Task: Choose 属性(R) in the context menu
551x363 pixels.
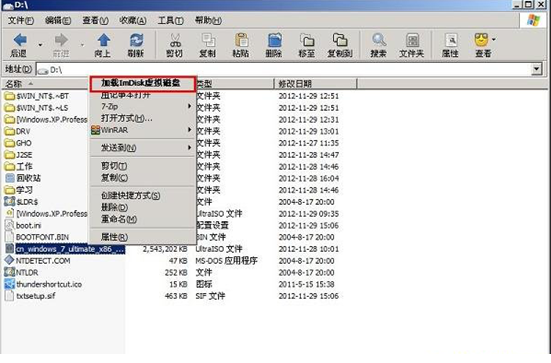Action: tap(142, 237)
